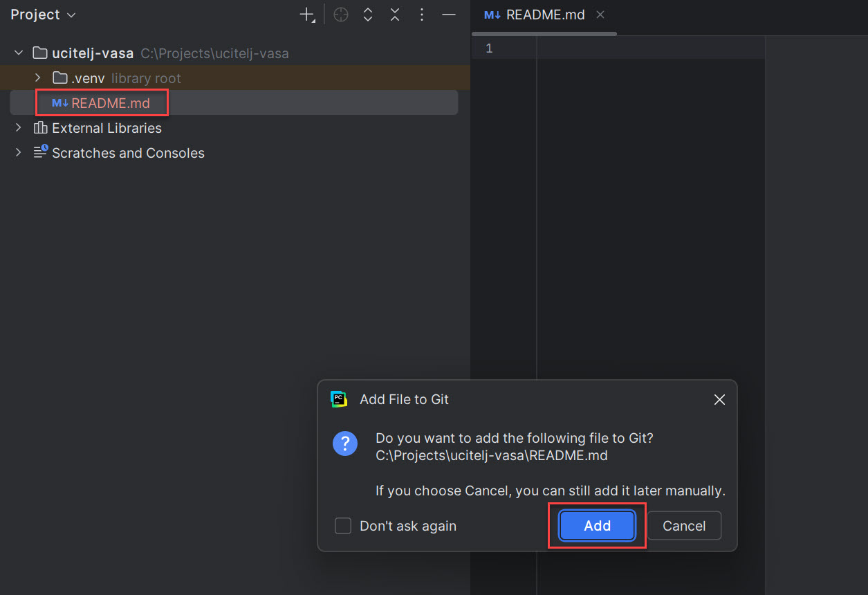Screen dimensions: 868x595
Task: Hide the Project tool window with minus icon
Action: tap(448, 14)
